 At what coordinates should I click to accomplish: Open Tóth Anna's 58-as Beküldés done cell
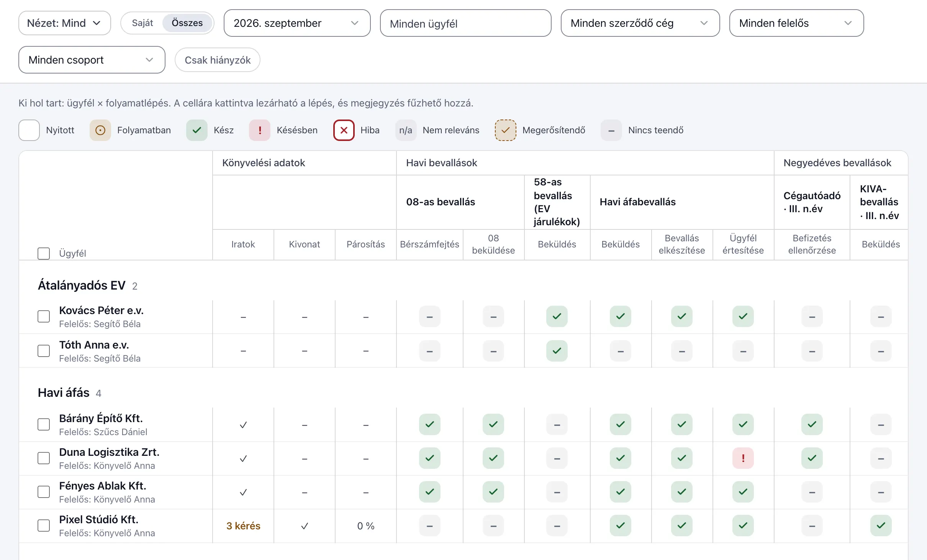[557, 351]
